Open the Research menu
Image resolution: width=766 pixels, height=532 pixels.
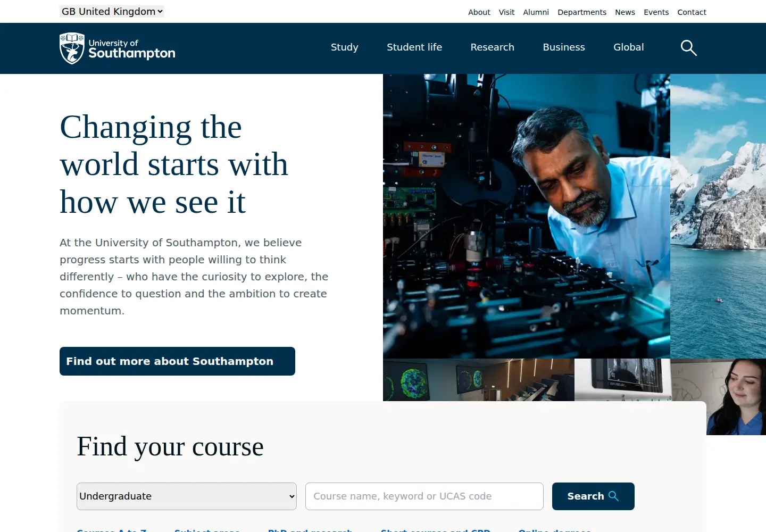click(x=493, y=47)
